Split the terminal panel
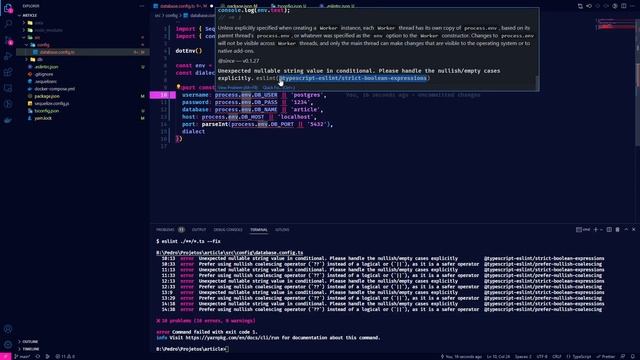Viewport: 640px width, 360px height. (609, 230)
